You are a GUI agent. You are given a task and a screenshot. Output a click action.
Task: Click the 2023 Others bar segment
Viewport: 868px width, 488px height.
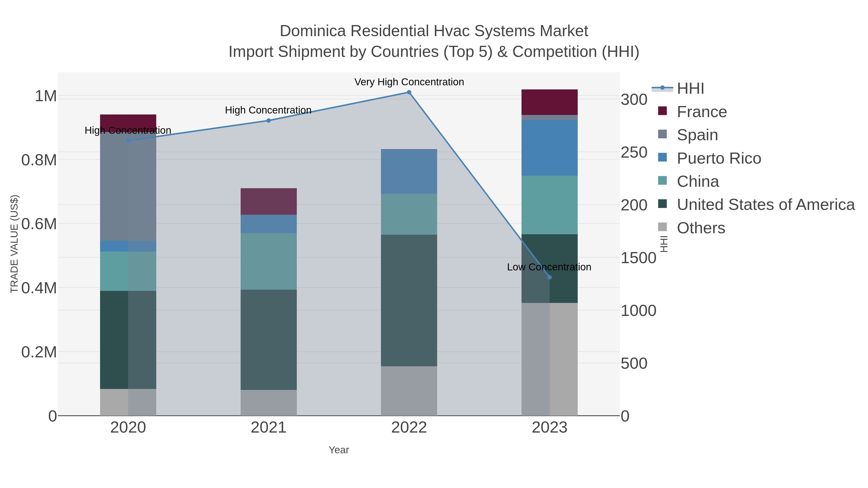[x=549, y=359]
